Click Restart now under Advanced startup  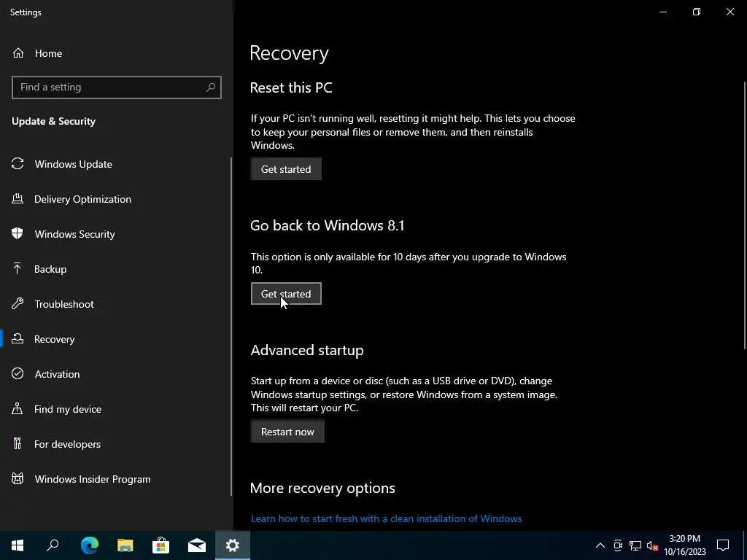tap(287, 432)
